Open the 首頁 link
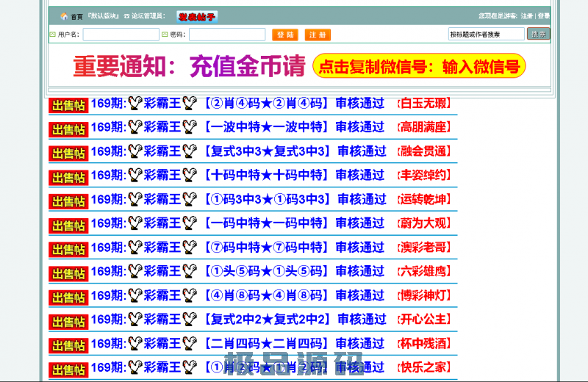Screen dimensions: 588x382 tap(76, 16)
